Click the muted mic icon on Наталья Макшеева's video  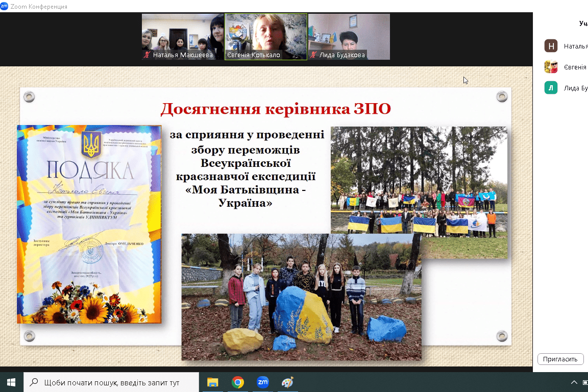[x=148, y=55]
